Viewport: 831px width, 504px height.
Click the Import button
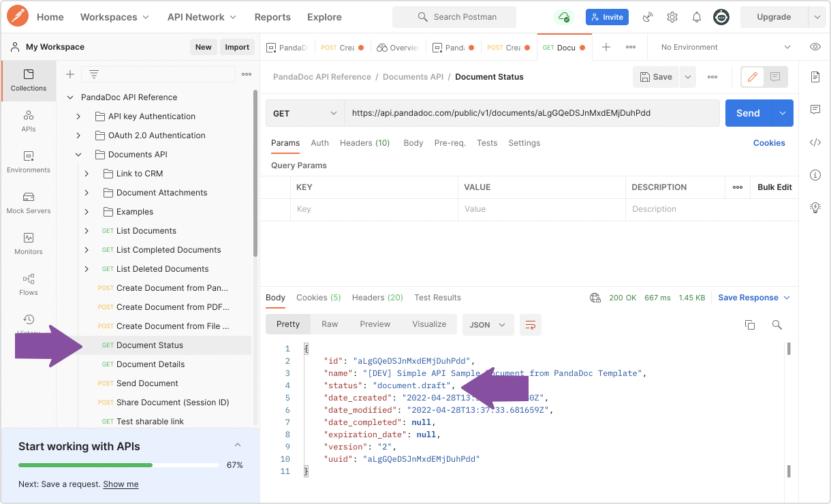point(237,47)
